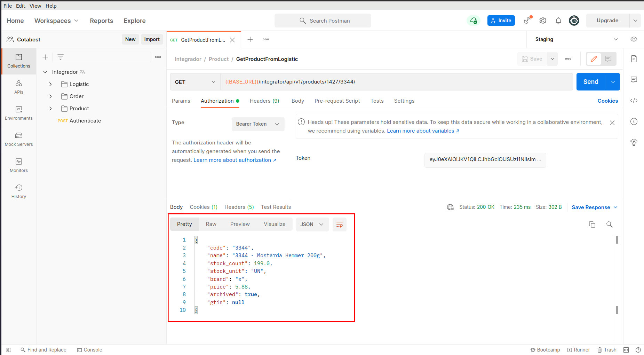This screenshot has height=355, width=644.
Task: Open the notifications bell
Action: tap(558, 21)
